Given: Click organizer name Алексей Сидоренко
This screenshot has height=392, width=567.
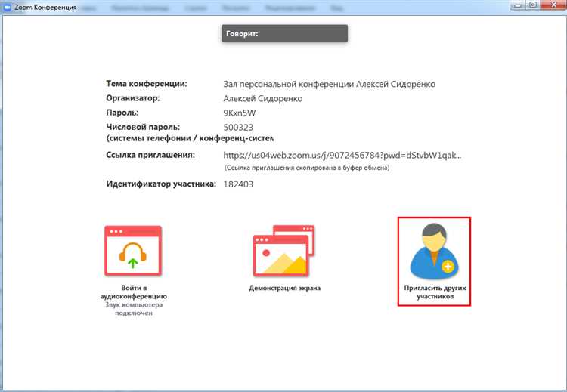Looking at the screenshot, I should tap(262, 99).
